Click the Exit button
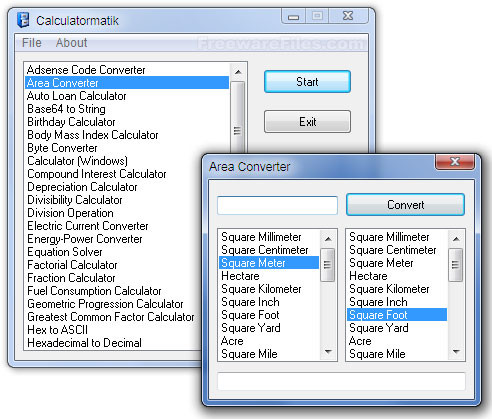 [307, 122]
